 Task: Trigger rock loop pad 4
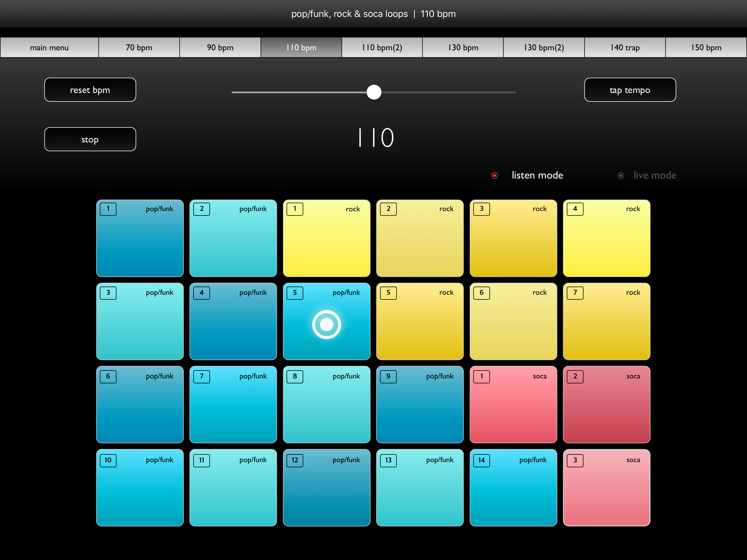coord(606,238)
